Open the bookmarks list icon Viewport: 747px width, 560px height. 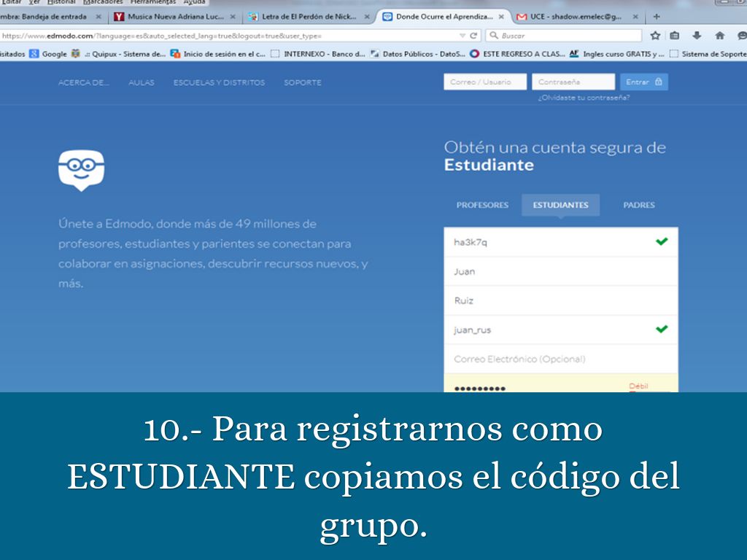tap(675, 35)
